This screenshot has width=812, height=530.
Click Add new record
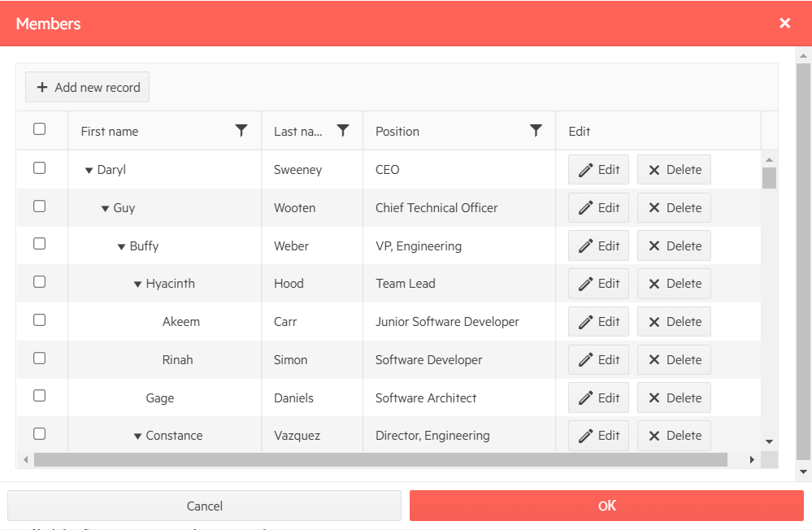coord(86,87)
